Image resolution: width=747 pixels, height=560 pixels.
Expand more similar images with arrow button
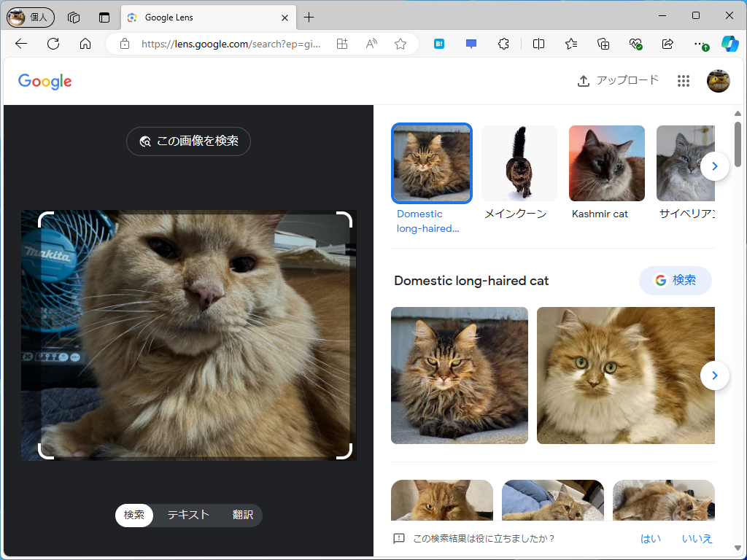(715, 376)
